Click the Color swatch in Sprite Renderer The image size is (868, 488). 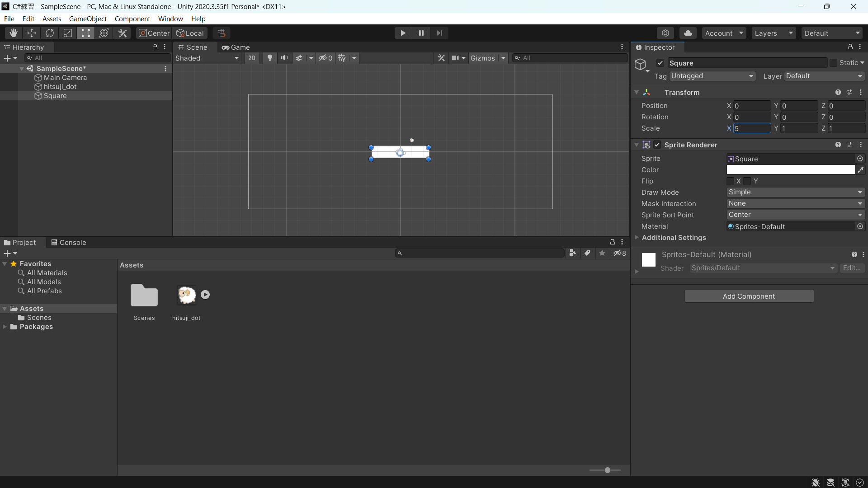pyautogui.click(x=790, y=170)
